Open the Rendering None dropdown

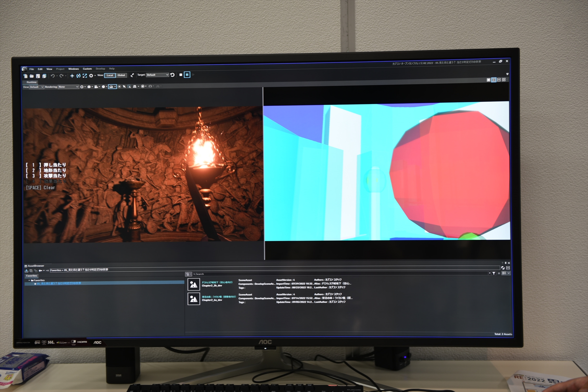[x=68, y=87]
